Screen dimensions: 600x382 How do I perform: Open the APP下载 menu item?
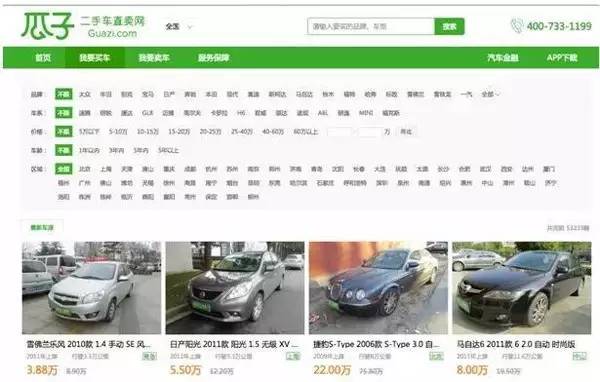tap(562, 58)
